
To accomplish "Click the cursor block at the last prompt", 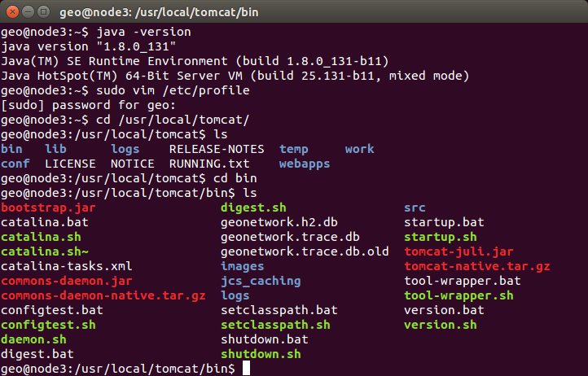I will click(x=246, y=369).
